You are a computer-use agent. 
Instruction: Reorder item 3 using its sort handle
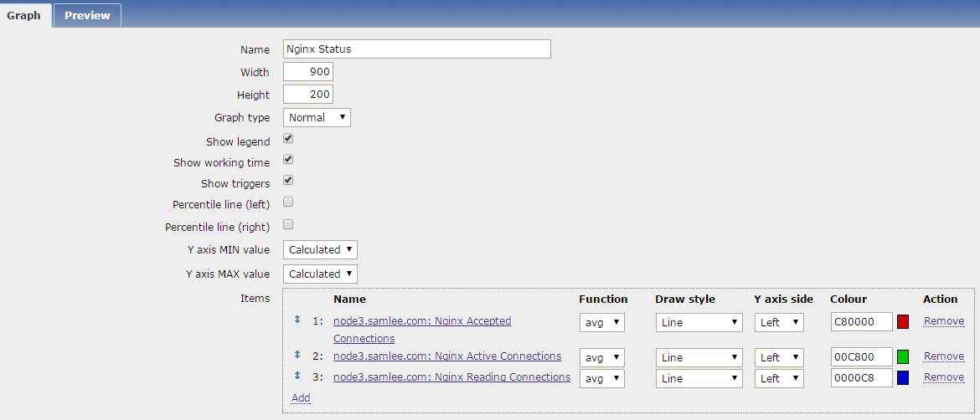click(x=297, y=375)
